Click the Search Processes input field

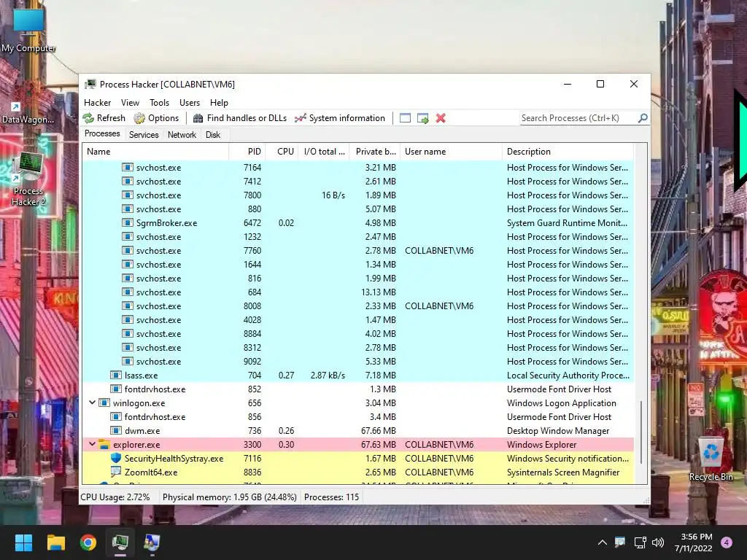click(578, 118)
